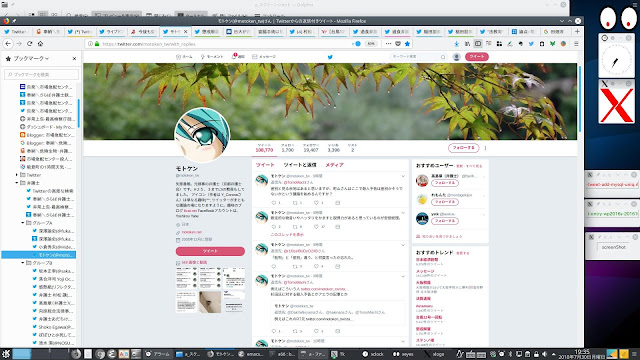View the 108,770 tweets count stat
This screenshot has height=360, width=640.
point(264,148)
